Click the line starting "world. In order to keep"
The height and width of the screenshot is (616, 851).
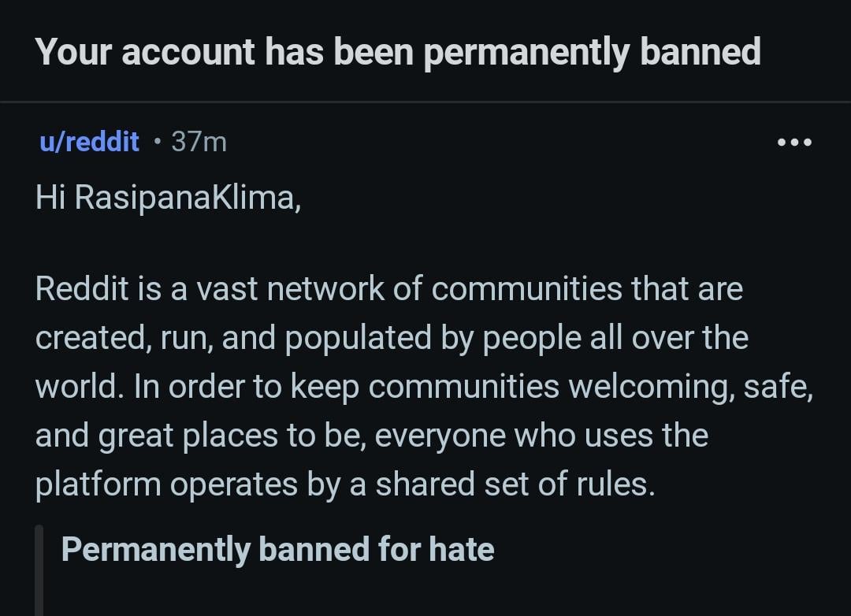(423, 387)
